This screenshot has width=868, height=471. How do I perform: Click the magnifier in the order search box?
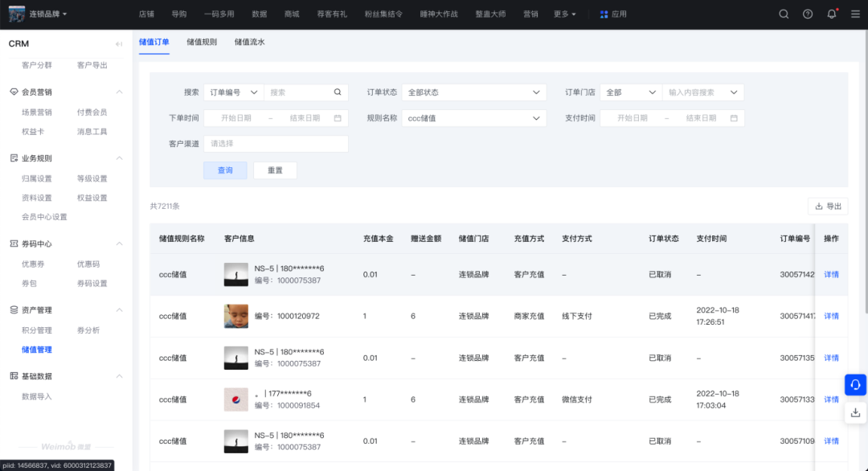[338, 92]
